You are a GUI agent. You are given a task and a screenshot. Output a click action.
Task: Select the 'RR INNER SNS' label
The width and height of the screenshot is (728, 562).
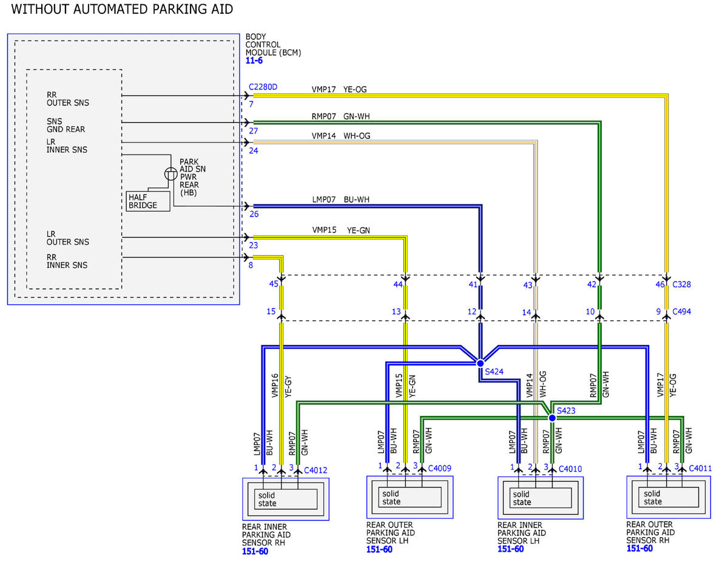[67, 261]
